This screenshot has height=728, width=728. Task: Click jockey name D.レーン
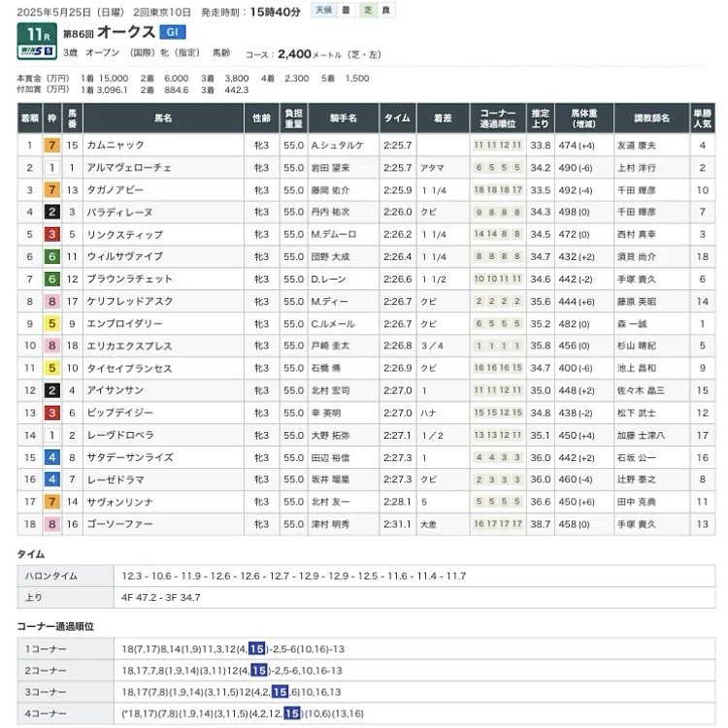[329, 279]
